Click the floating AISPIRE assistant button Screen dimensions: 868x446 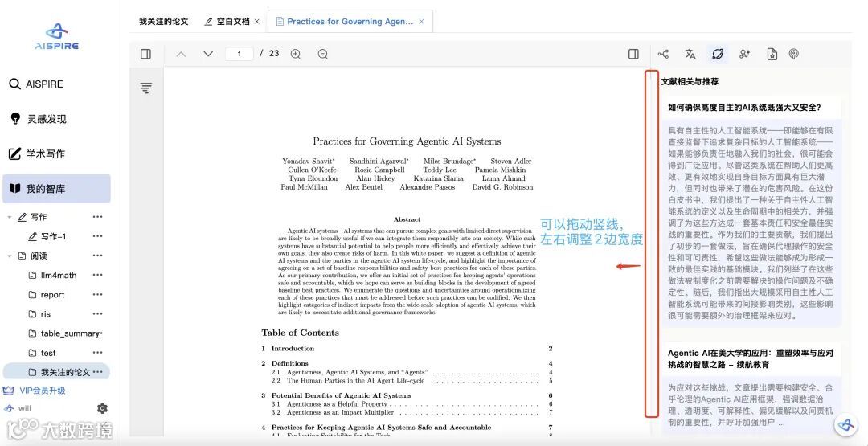click(845, 424)
